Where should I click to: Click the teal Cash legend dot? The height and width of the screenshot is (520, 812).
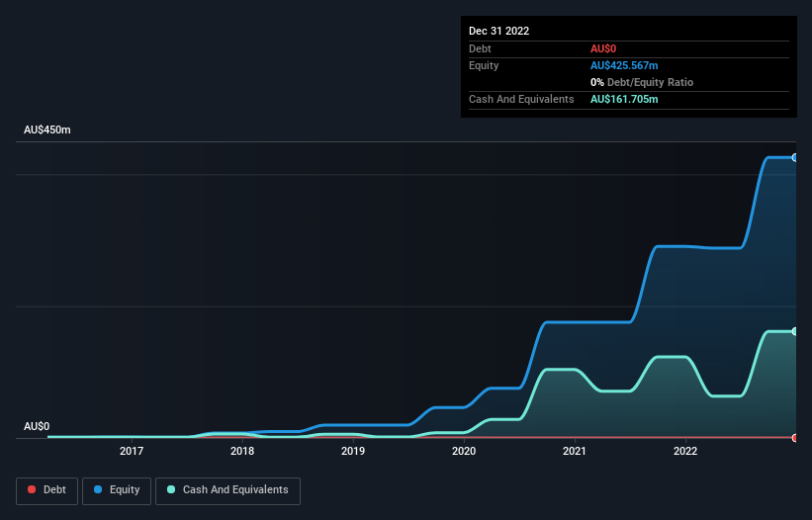point(171,489)
